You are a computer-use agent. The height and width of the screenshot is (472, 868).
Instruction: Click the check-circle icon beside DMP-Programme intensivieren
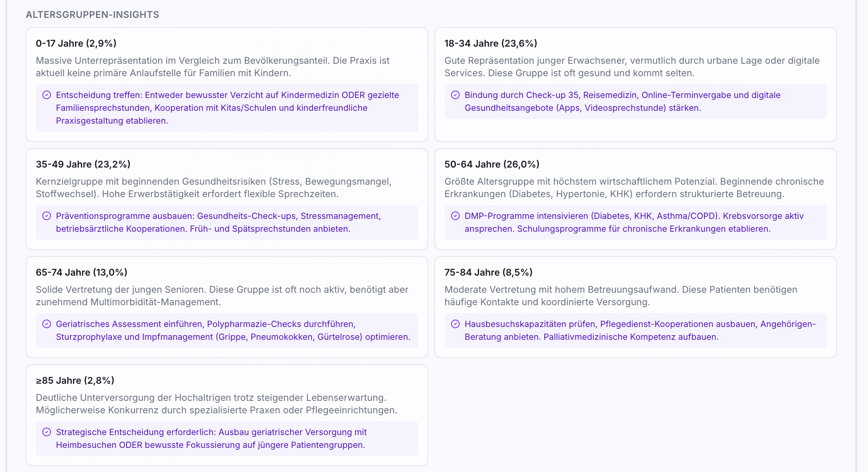coord(455,216)
